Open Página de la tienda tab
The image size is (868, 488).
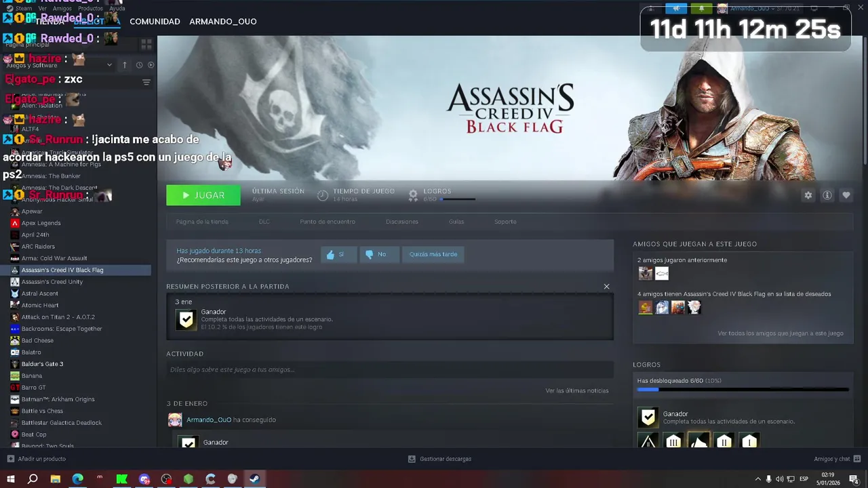click(x=202, y=222)
